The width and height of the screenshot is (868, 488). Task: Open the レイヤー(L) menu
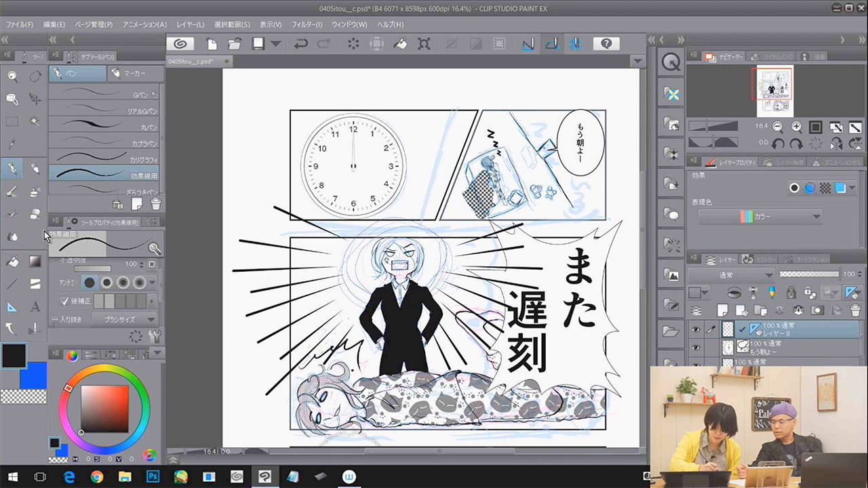191,24
